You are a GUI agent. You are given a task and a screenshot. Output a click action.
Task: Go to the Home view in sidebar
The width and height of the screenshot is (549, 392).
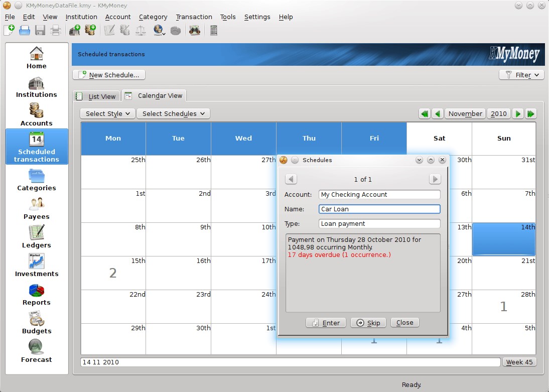coord(37,58)
